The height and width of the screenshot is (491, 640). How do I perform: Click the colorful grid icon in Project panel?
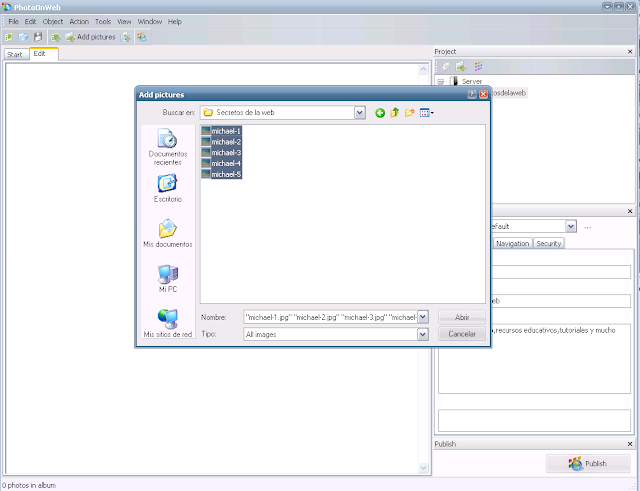coord(478,66)
